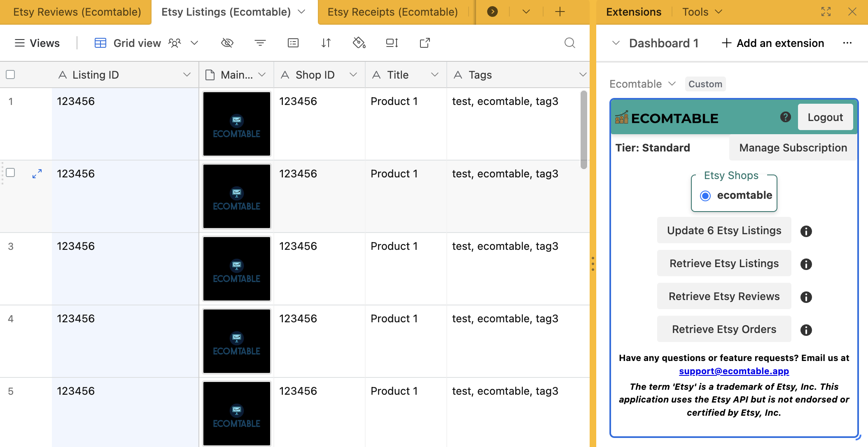The image size is (868, 447).
Task: Click Retrieve Etsy Orders button
Action: (724, 329)
